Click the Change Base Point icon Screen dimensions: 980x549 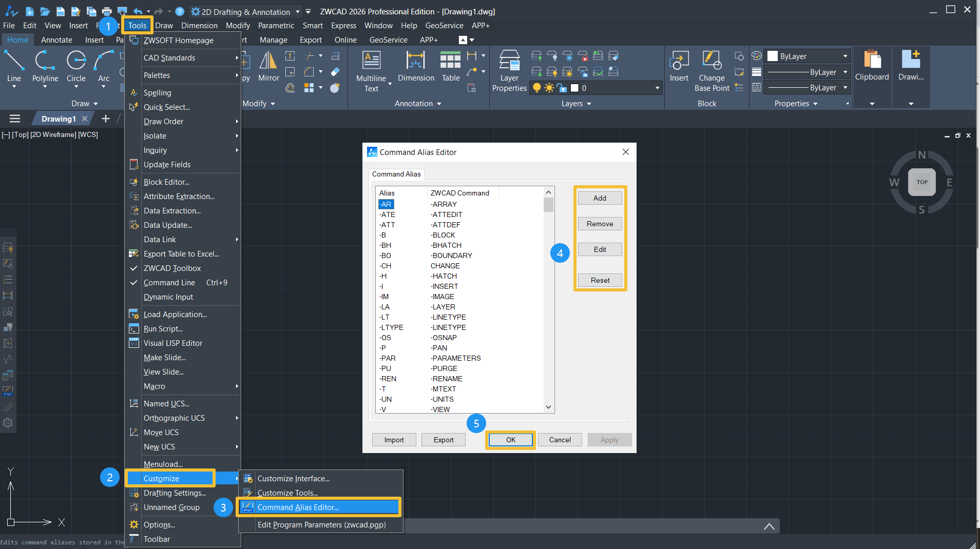pyautogui.click(x=712, y=62)
